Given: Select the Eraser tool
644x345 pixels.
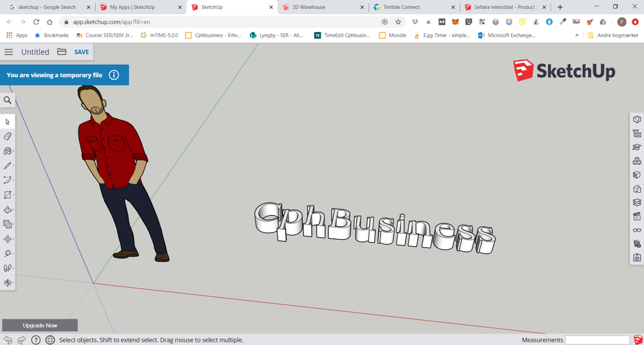Looking at the screenshot, I should pyautogui.click(x=8, y=136).
